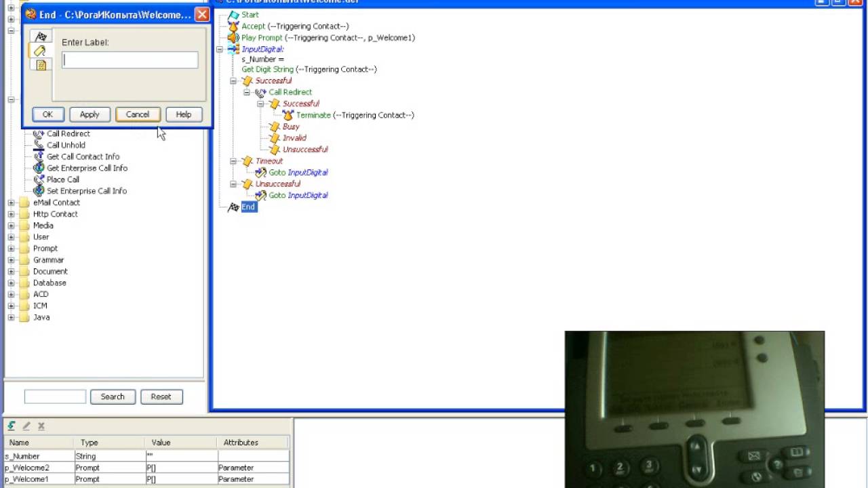Viewport: 868px width, 488px height.
Task: Select Unsuccessful branch under Call Redirect
Action: 305,150
